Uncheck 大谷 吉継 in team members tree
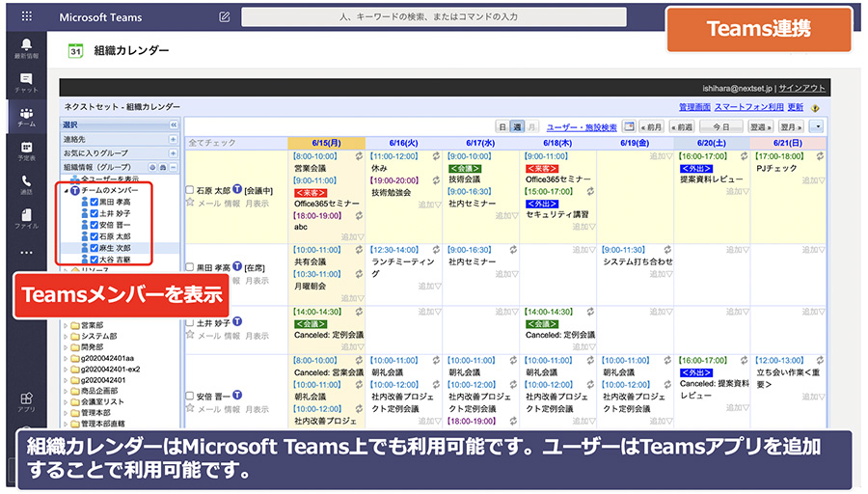The width and height of the screenshot is (868, 494). 95,260
